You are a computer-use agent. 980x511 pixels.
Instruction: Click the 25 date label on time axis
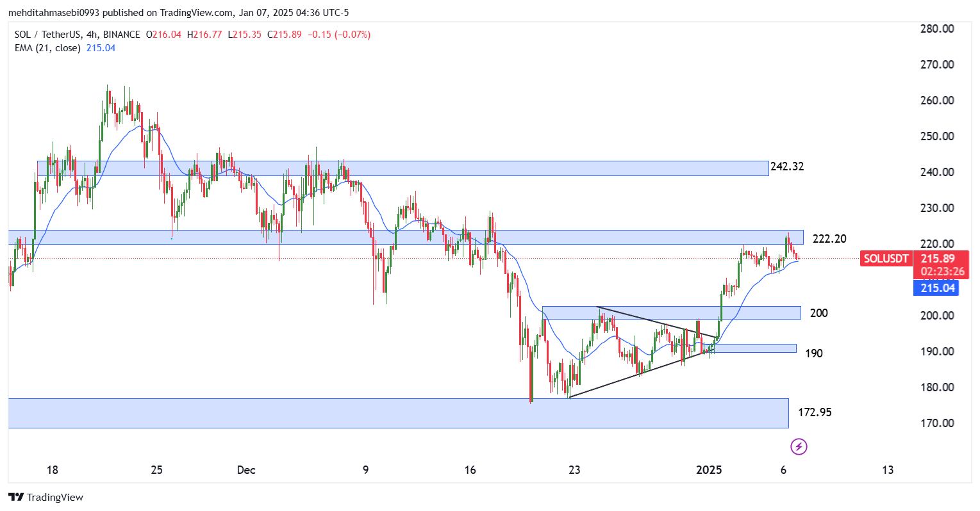tap(157, 470)
